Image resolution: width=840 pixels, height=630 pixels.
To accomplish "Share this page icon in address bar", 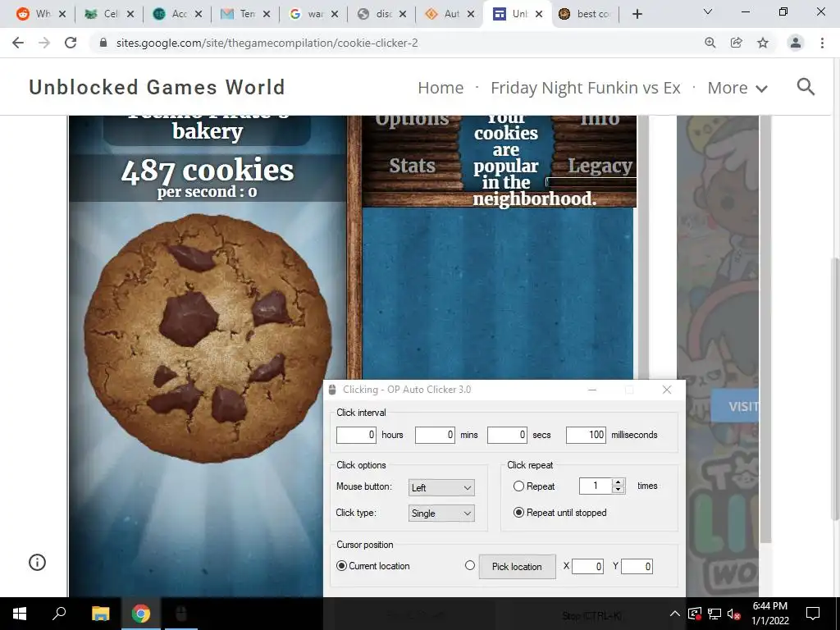I will [x=737, y=43].
